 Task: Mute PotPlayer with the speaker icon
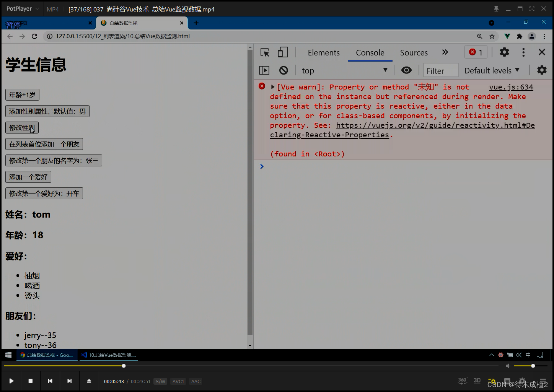[508, 366]
